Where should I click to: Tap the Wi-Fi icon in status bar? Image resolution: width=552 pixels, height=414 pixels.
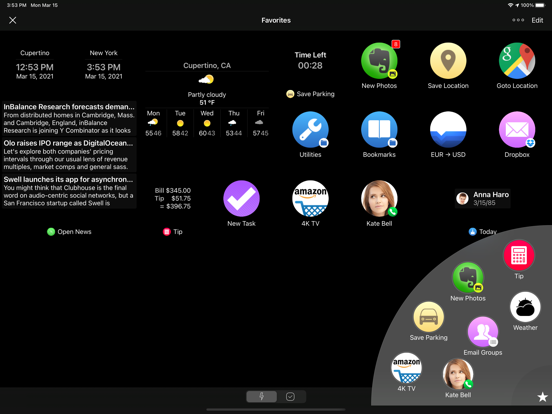click(x=510, y=5)
